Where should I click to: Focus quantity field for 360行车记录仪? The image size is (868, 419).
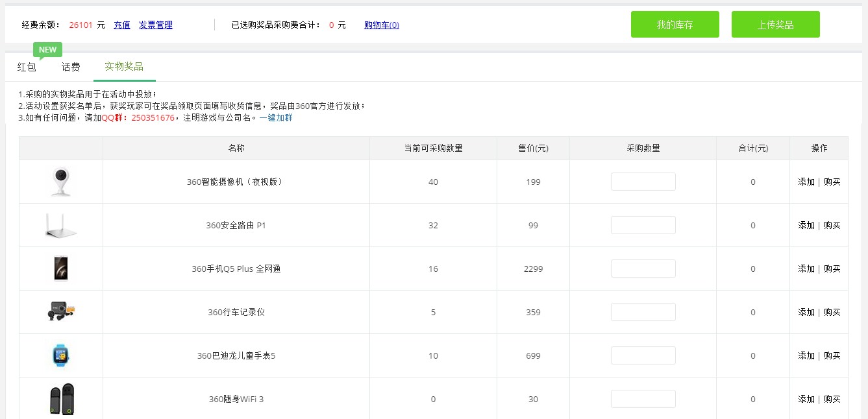click(x=643, y=312)
